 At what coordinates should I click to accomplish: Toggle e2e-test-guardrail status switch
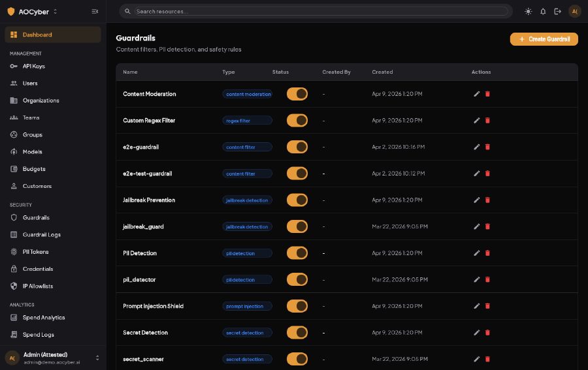[x=297, y=174]
